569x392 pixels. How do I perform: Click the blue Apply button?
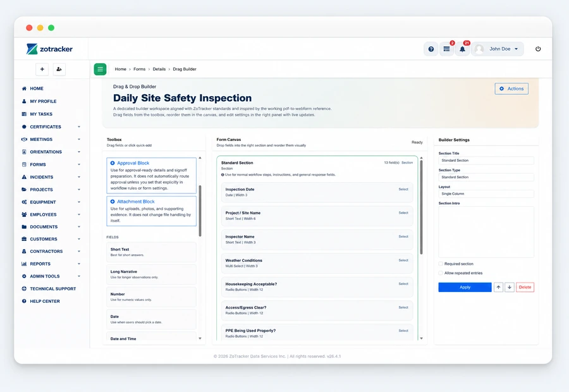point(465,287)
